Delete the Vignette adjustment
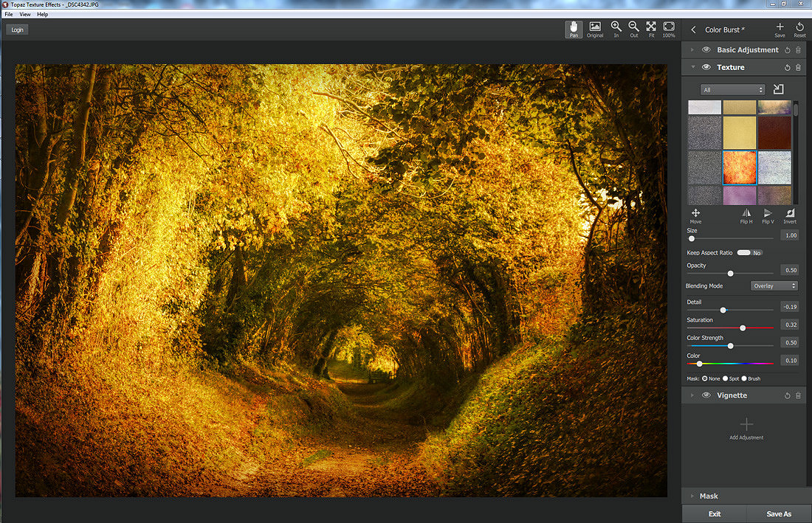 point(798,395)
